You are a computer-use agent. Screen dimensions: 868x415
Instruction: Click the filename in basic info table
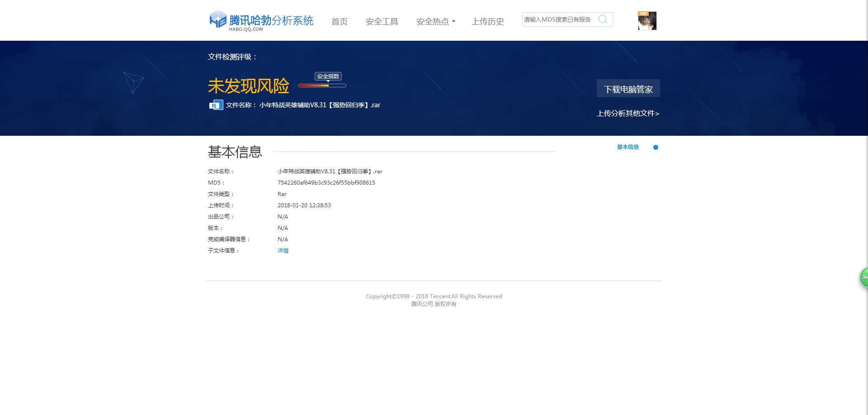(330, 172)
